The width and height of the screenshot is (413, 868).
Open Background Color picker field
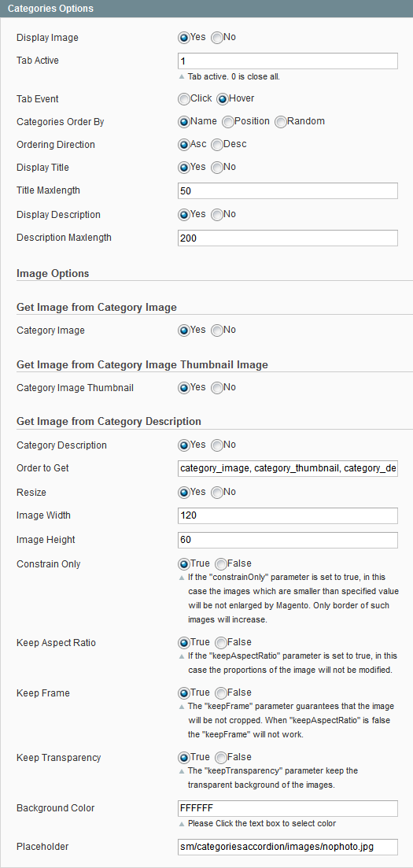click(288, 808)
